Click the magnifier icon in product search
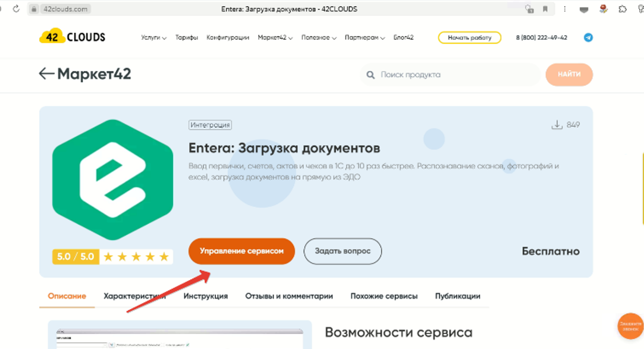Image resolution: width=644 pixels, height=349 pixels. coord(370,75)
